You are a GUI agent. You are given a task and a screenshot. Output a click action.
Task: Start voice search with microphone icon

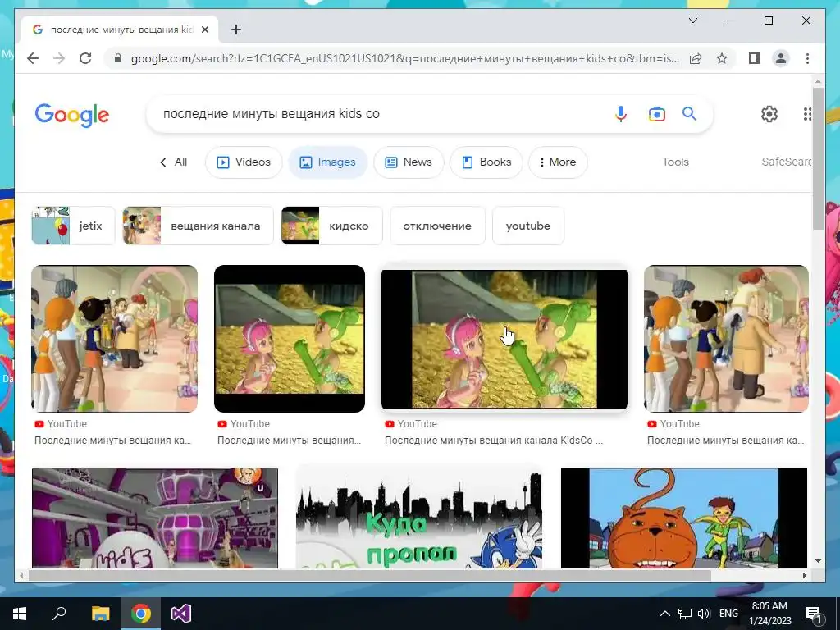pos(621,113)
